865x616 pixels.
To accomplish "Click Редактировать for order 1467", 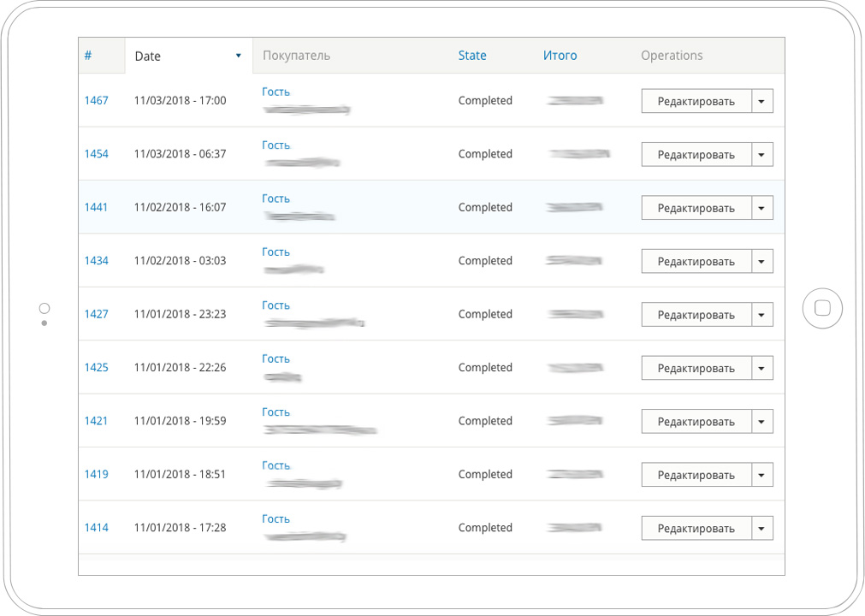I will (x=696, y=102).
